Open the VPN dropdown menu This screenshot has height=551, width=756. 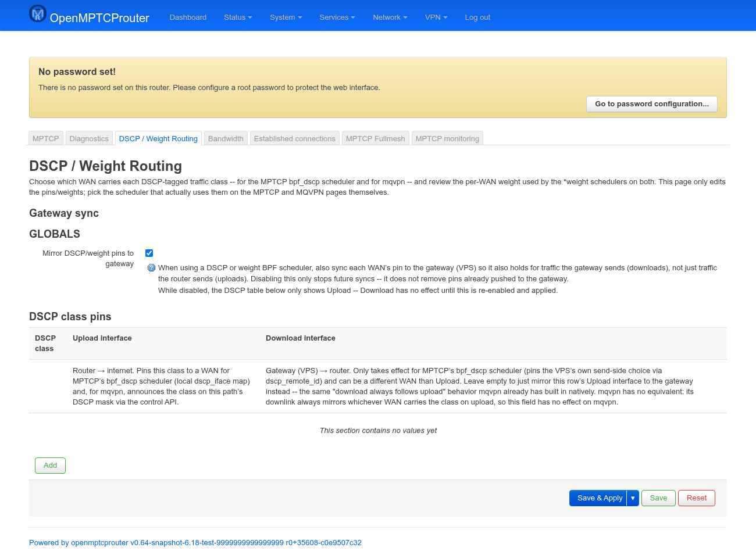pos(436,17)
